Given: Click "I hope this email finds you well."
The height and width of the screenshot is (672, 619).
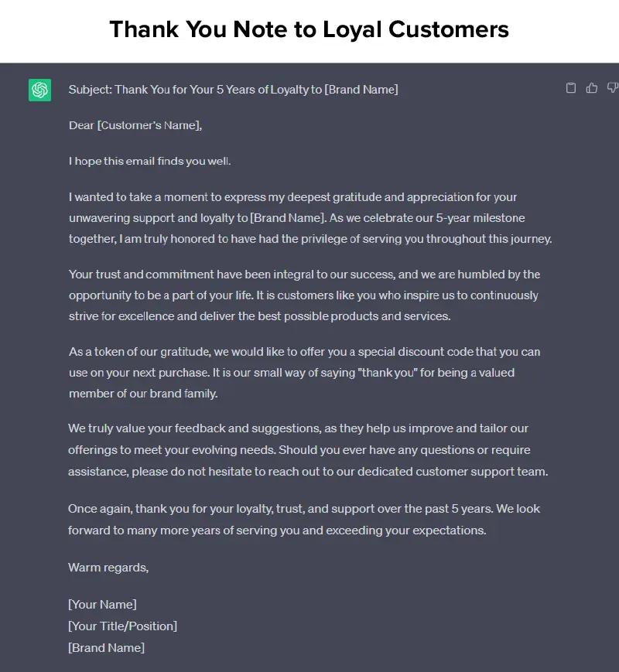Looking at the screenshot, I should 149,161.
